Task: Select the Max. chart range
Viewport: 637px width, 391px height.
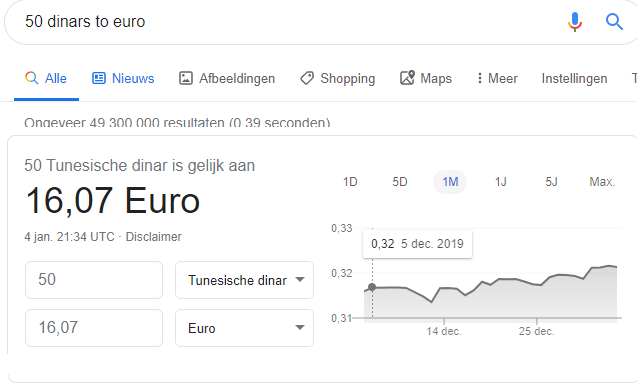Action: (602, 182)
